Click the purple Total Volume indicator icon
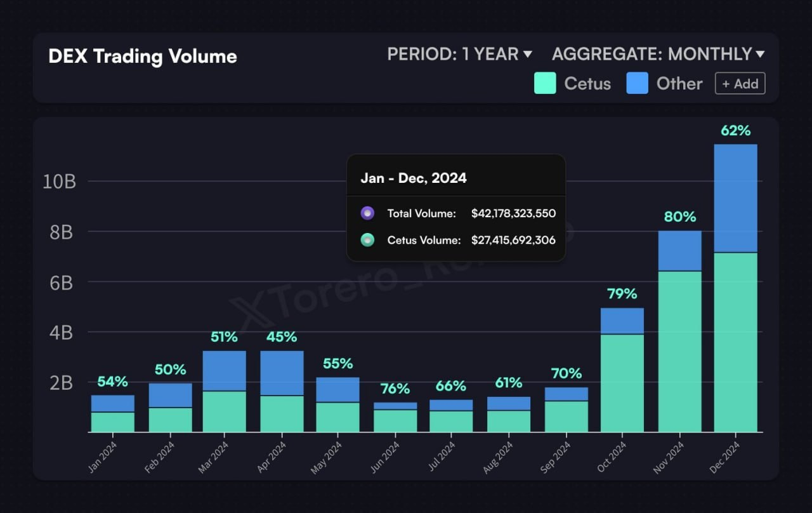 (367, 213)
